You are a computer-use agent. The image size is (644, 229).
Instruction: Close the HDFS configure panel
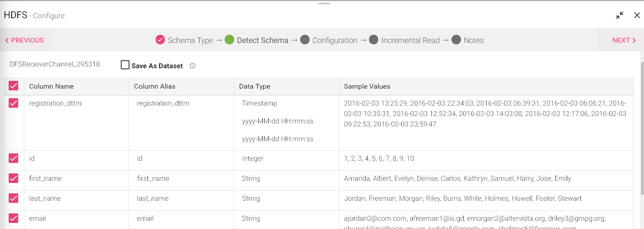pyautogui.click(x=637, y=15)
